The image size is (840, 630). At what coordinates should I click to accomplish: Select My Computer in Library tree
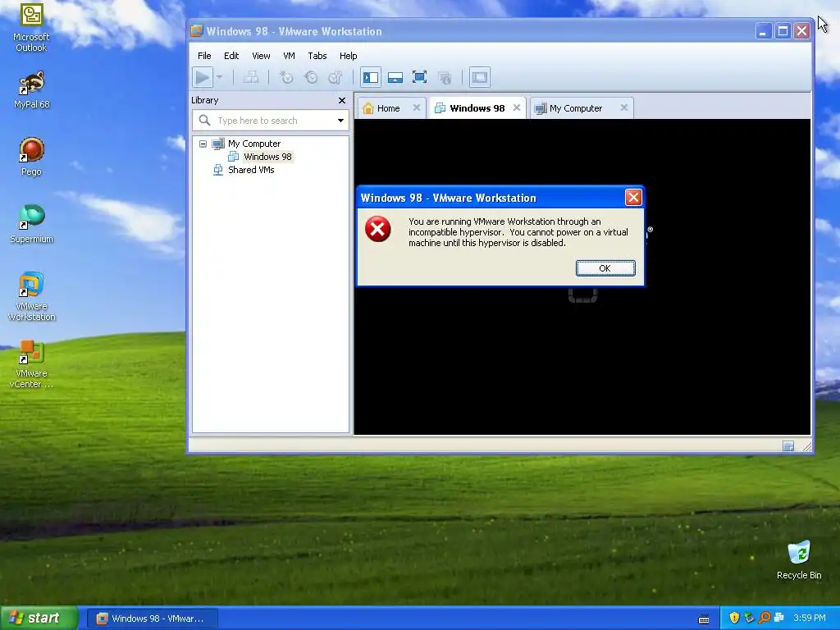tap(254, 144)
